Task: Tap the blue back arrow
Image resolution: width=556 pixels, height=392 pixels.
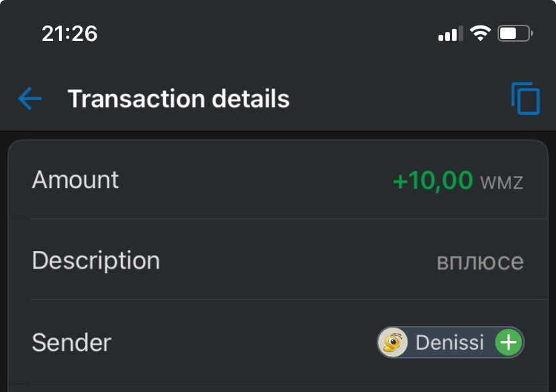Action: pos(30,99)
